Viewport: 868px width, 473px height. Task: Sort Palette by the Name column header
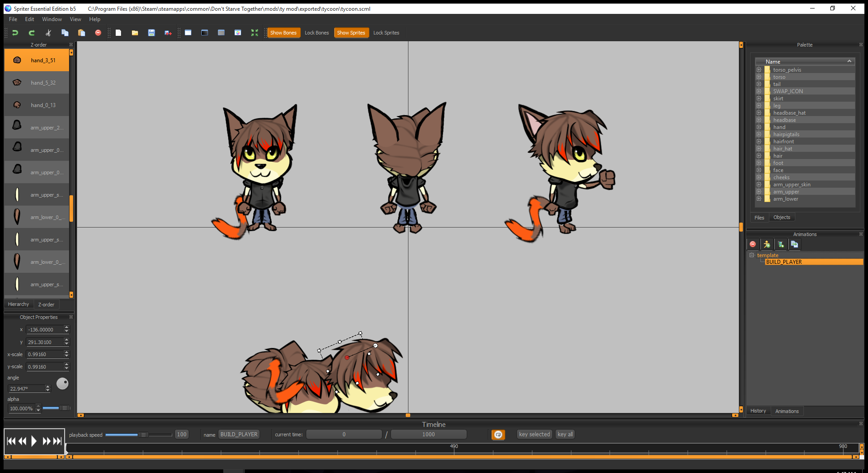pos(805,62)
